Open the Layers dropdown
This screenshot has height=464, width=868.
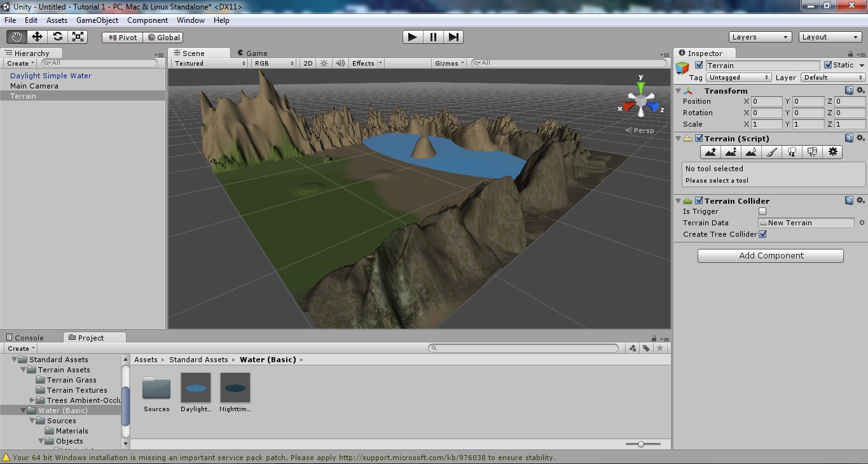click(x=760, y=36)
